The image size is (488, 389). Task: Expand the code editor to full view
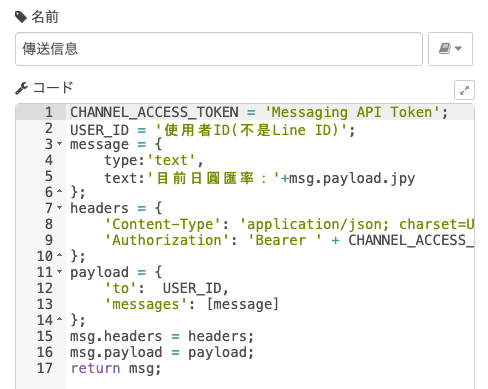464,90
